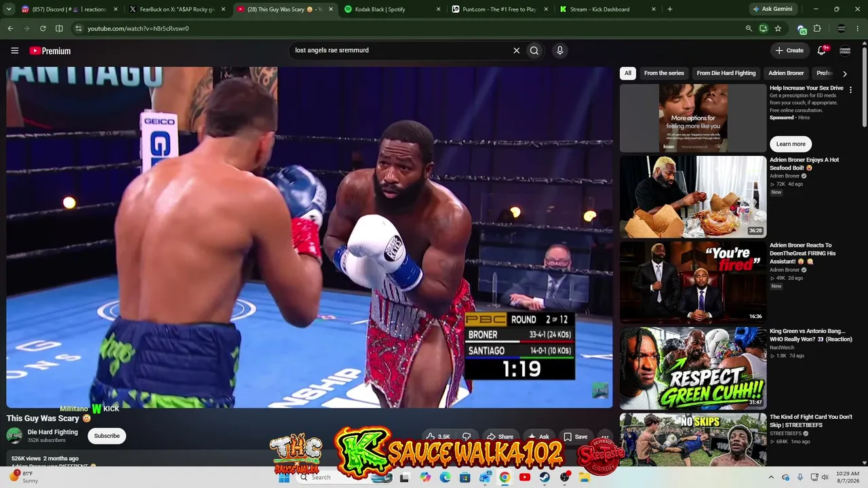The height and width of the screenshot is (488, 868).
Task: Open Chrome side panel icon
Action: [x=59, y=28]
